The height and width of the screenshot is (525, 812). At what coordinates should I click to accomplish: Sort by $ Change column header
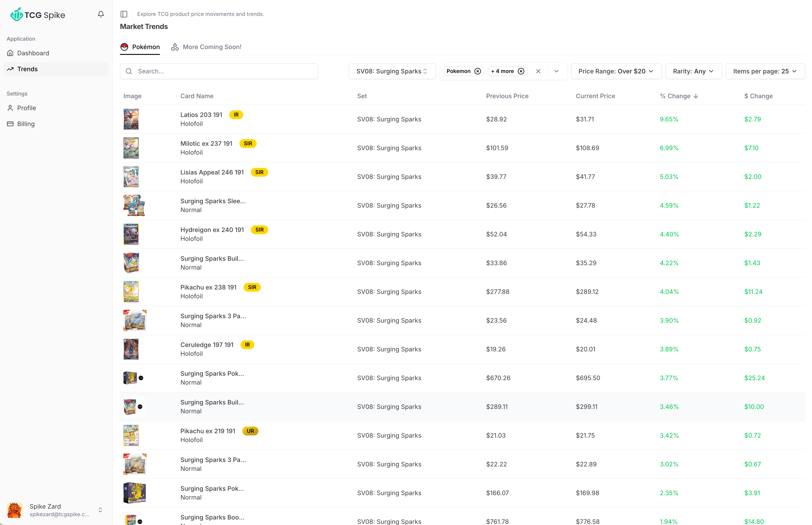click(758, 96)
